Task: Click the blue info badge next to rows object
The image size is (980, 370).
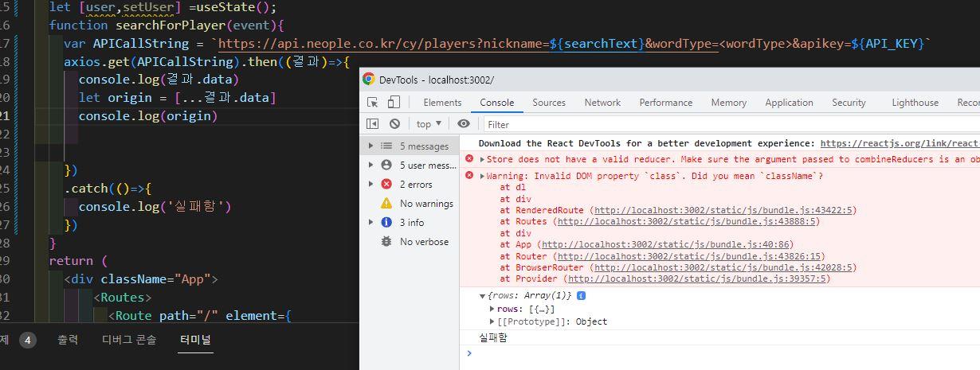Action: (581, 296)
